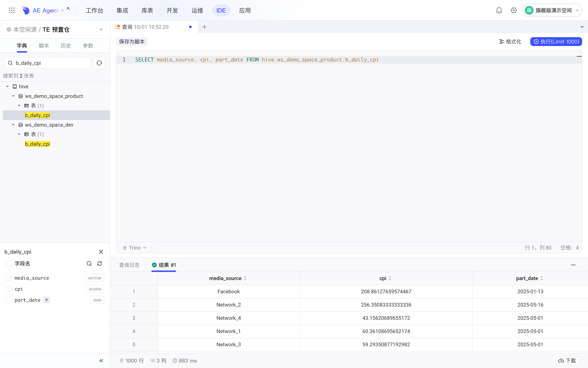588x368 pixels.
Task: Download the query results
Action: click(567, 361)
